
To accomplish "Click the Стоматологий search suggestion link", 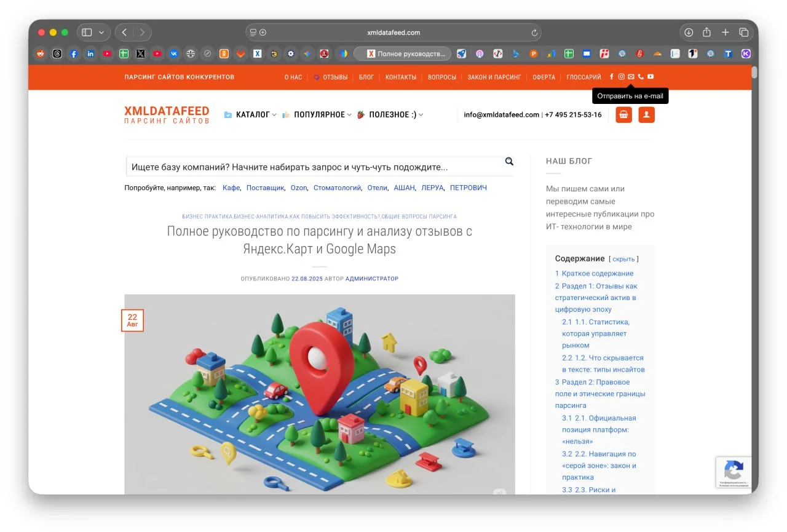I will (x=337, y=188).
